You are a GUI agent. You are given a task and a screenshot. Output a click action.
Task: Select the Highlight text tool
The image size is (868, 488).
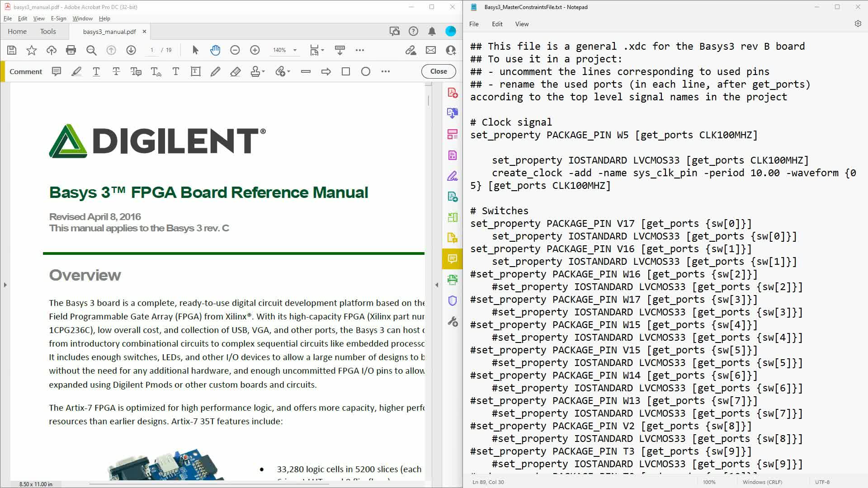click(76, 71)
